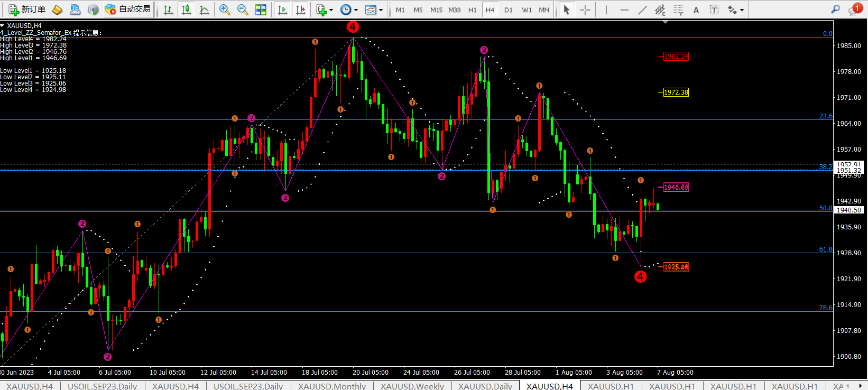868x390 pixels.
Task: Click the zoom out magnifier icon
Action: (243, 10)
